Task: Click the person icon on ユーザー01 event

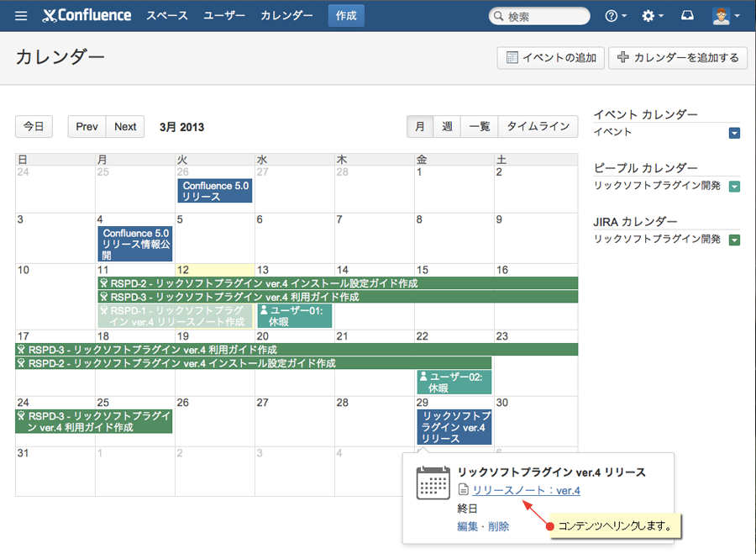Action: point(264,310)
